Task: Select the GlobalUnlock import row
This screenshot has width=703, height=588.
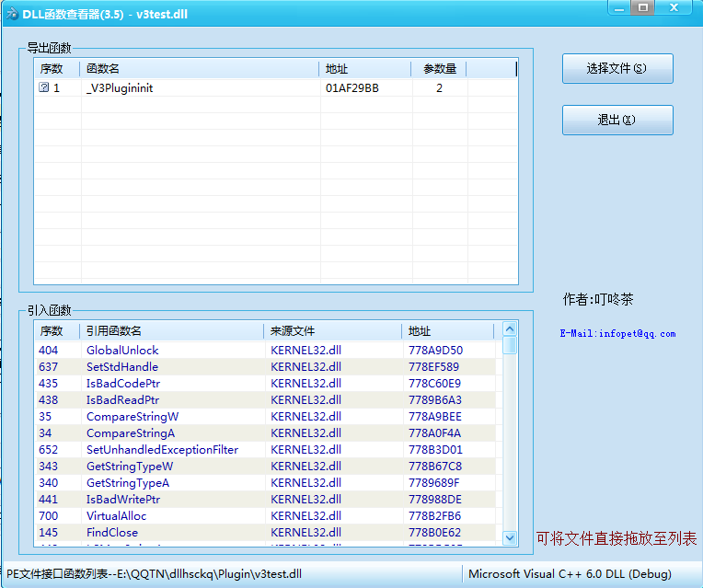Action: pyautogui.click(x=122, y=351)
